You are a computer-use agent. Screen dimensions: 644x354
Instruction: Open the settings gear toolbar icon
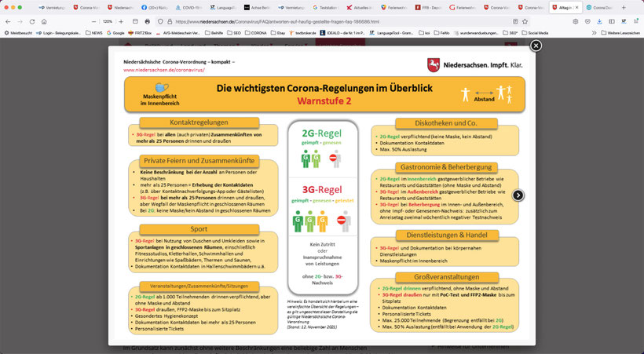click(x=576, y=21)
